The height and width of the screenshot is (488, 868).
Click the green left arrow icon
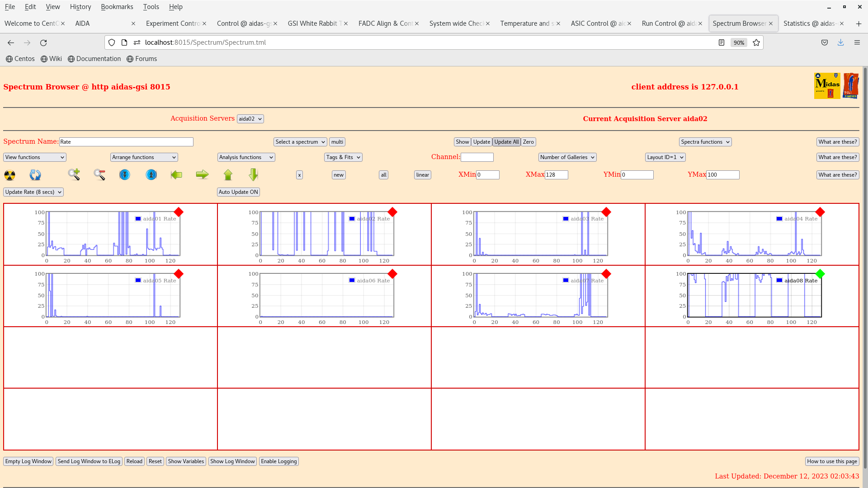tap(176, 175)
